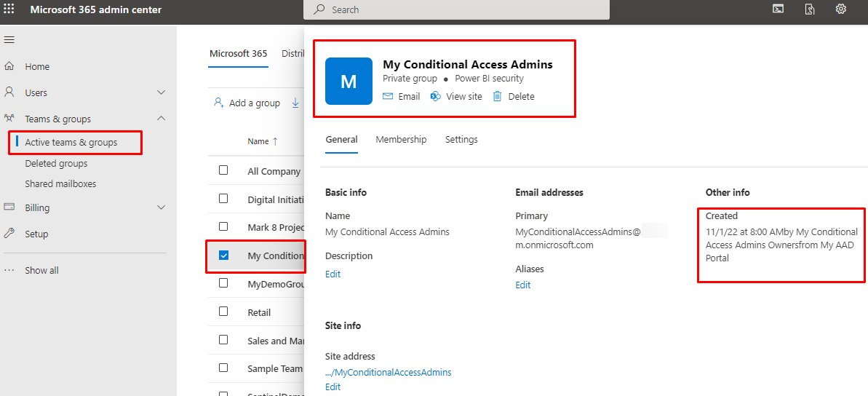
Task: Open the MyConditionalAccessAdmins site address link
Action: 388,372
